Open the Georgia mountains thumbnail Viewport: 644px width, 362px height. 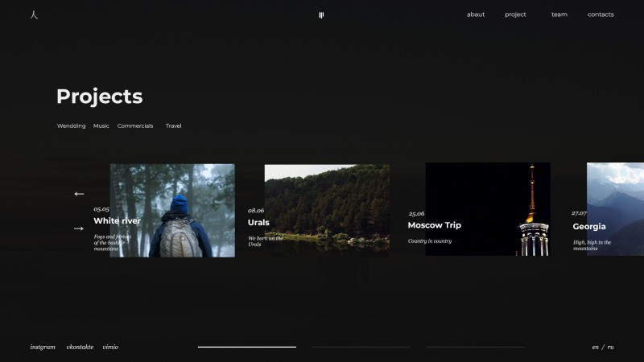tap(615, 209)
